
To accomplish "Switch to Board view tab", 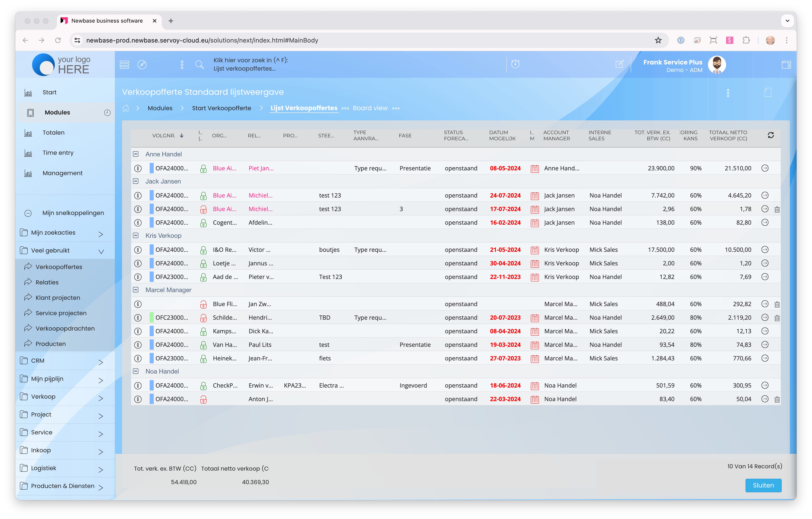I will coord(370,108).
